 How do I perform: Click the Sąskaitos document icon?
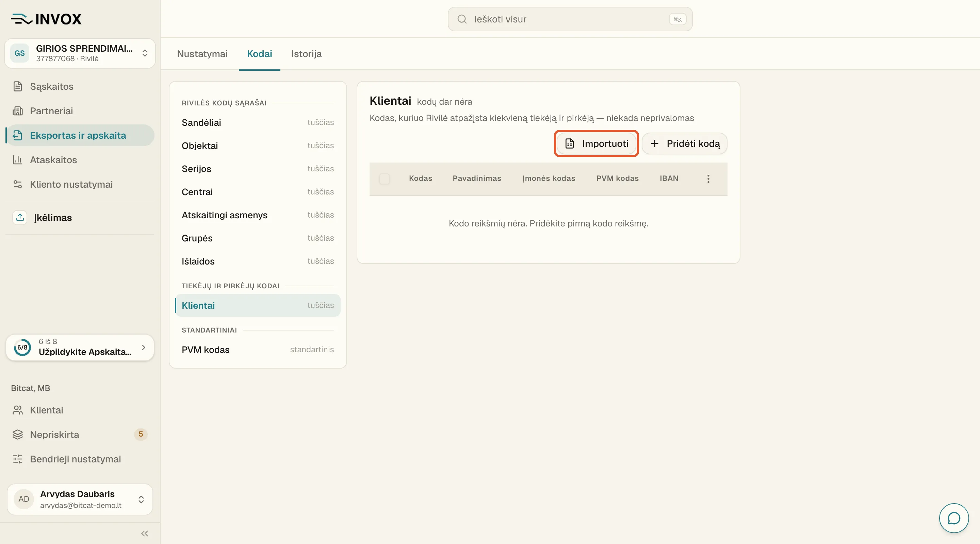[17, 86]
